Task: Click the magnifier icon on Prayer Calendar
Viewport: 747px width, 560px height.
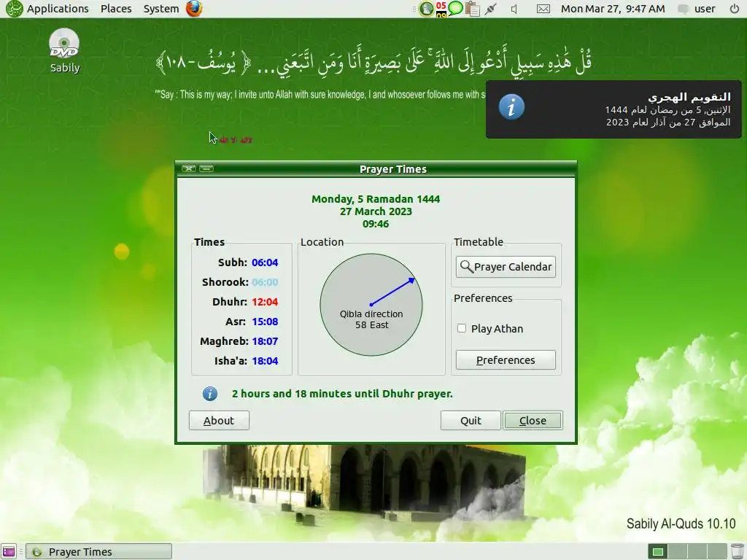Action: click(466, 267)
